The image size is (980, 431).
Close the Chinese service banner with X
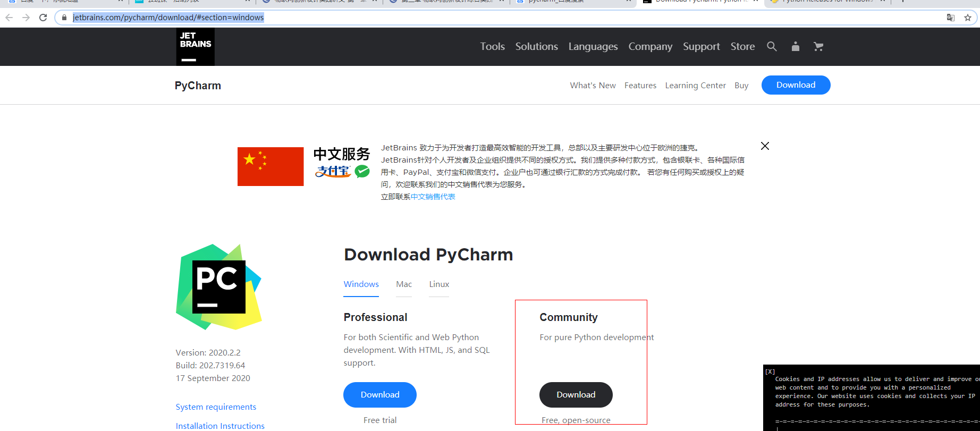[765, 146]
